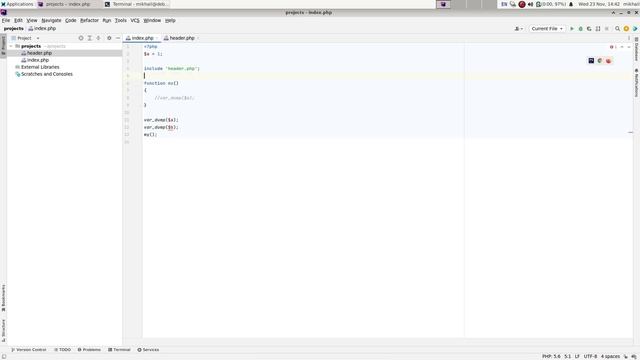Click Collapse All icon in Project panel
The height and width of the screenshot is (360, 640).
(98, 38)
